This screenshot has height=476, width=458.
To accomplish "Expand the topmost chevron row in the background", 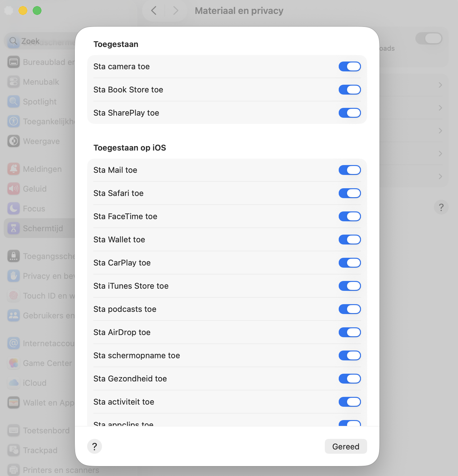I will (440, 85).
